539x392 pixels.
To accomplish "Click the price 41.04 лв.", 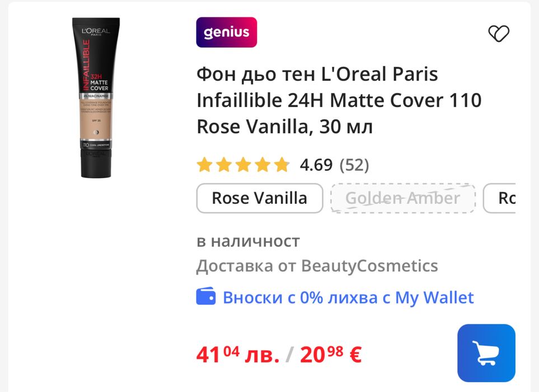I will pos(238,354).
